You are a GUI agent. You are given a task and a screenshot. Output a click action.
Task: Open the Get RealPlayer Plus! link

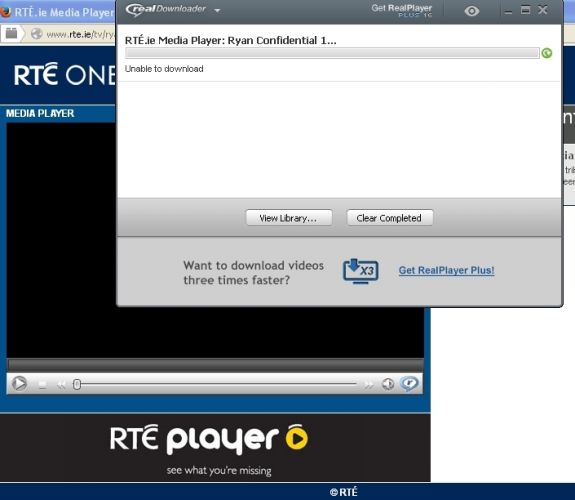tap(446, 270)
